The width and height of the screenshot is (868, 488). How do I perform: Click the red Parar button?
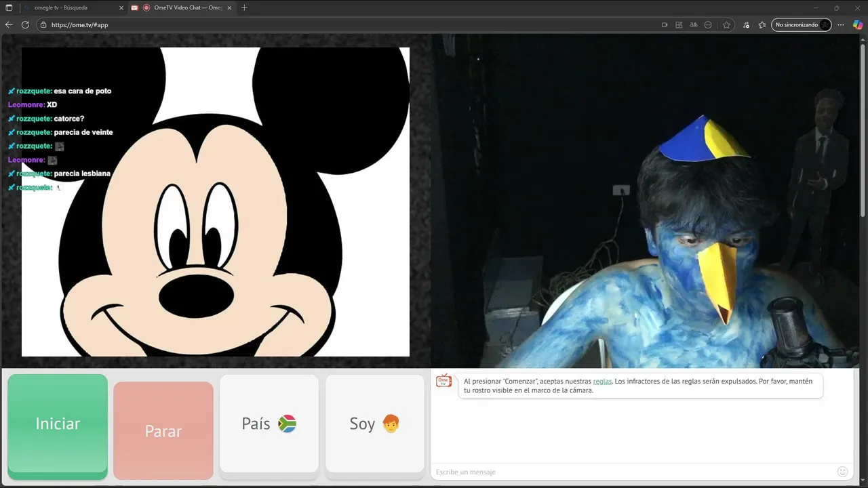point(163,430)
